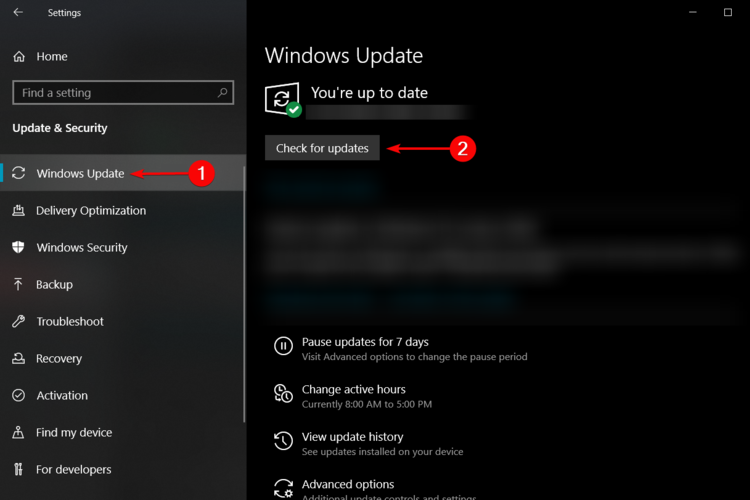Click the Backup upload arrow icon
The image size is (750, 500).
coord(18,284)
